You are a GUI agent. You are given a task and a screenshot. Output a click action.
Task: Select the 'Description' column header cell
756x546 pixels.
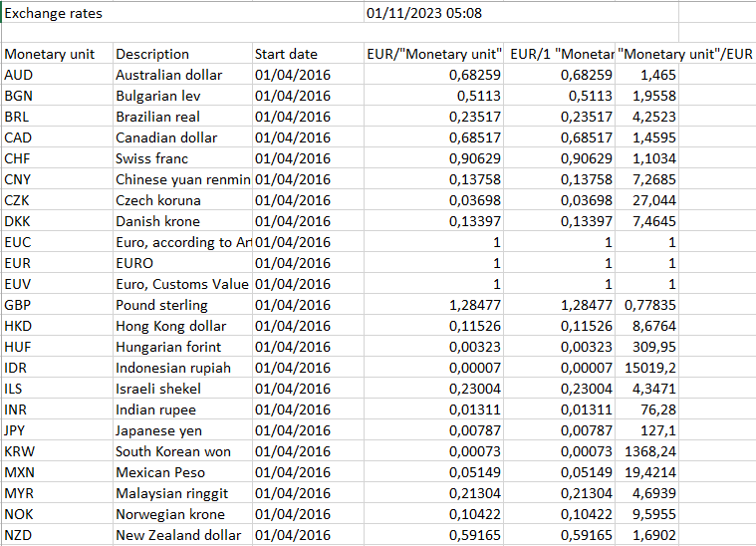coord(152,54)
